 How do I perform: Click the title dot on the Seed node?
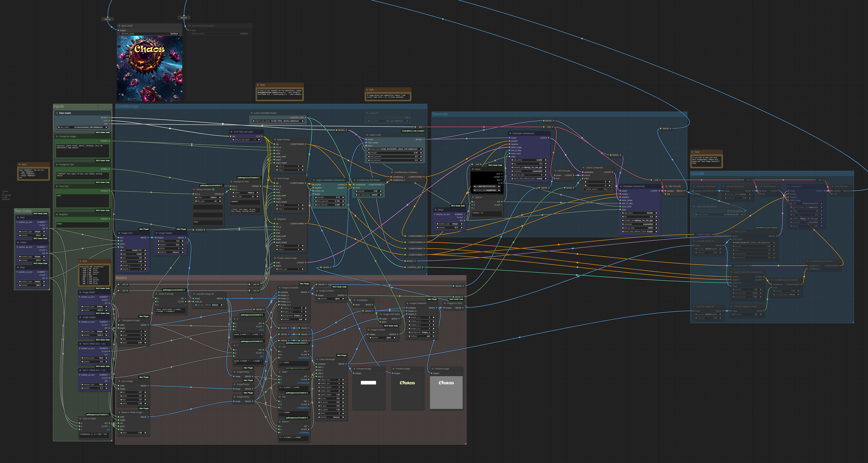click(x=473, y=169)
